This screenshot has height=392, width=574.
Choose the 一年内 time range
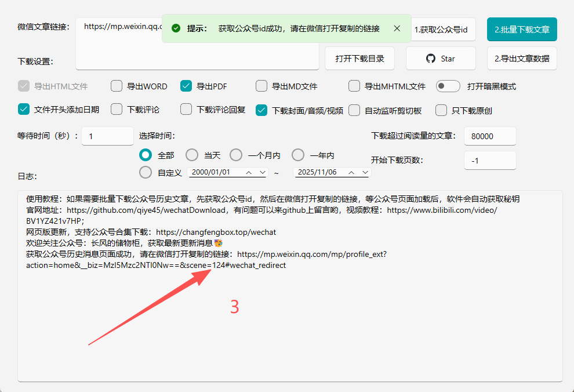tap(297, 154)
